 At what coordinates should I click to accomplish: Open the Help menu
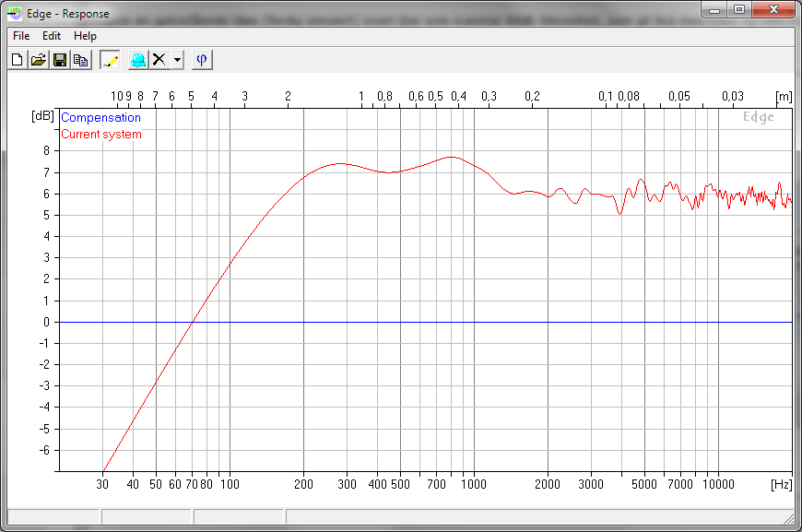pos(85,36)
